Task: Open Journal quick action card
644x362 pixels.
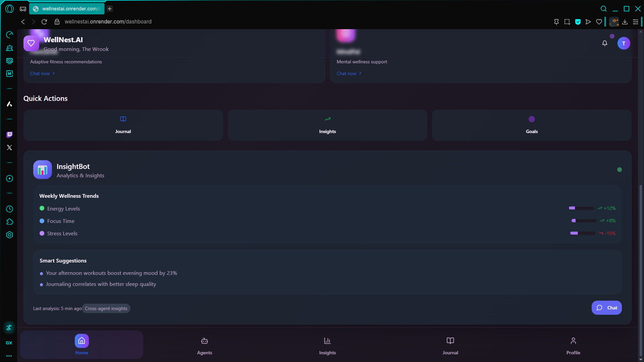Action: 123,125
